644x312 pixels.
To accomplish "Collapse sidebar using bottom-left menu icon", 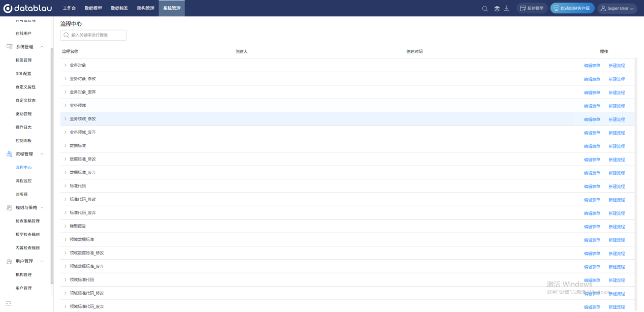I will pos(9,303).
